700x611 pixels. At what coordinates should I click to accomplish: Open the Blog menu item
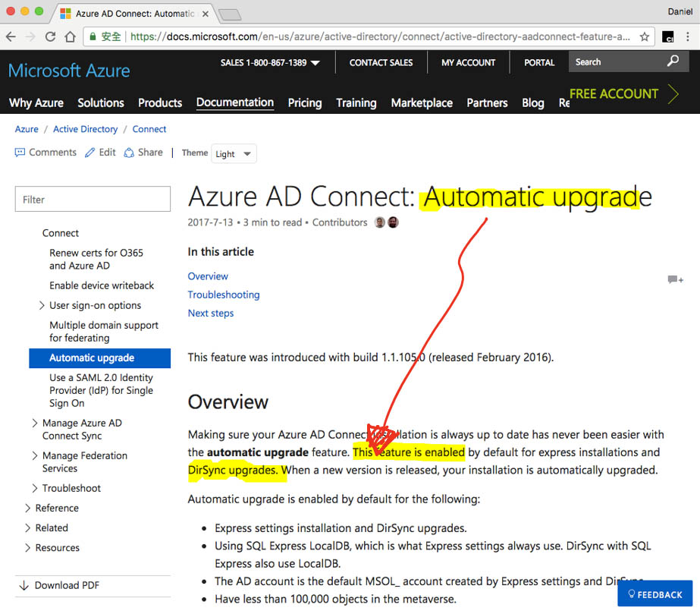(x=533, y=102)
